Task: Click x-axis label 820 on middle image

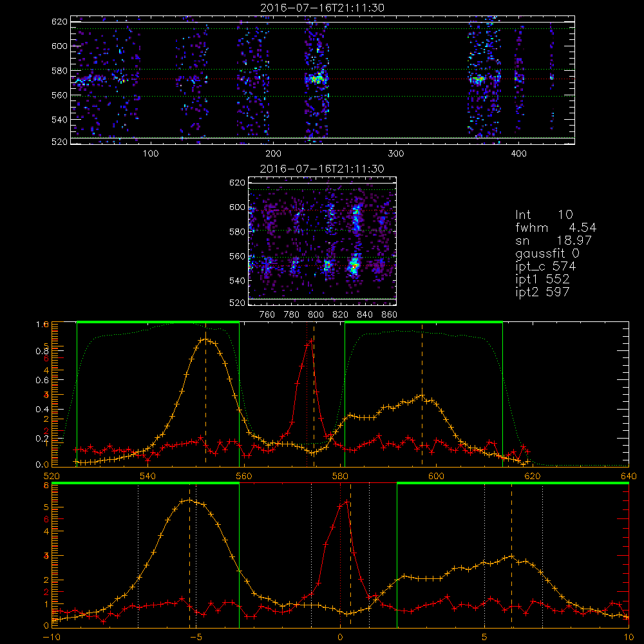Action: [x=341, y=315]
